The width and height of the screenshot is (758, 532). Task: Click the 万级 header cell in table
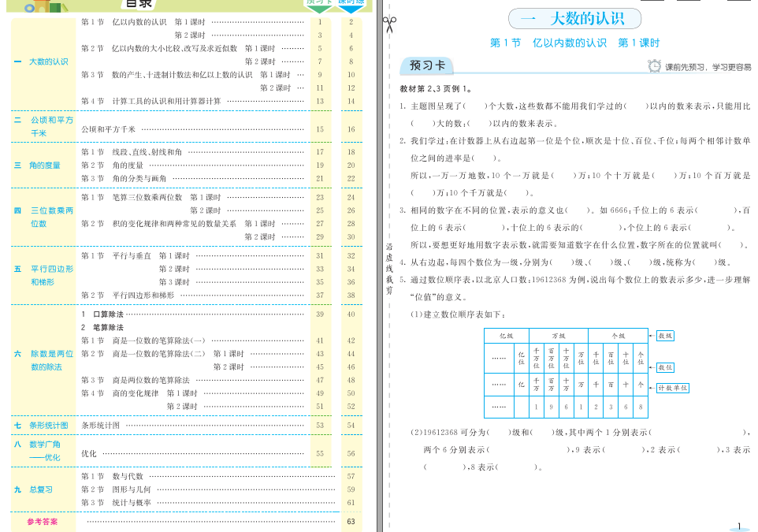[x=559, y=336]
